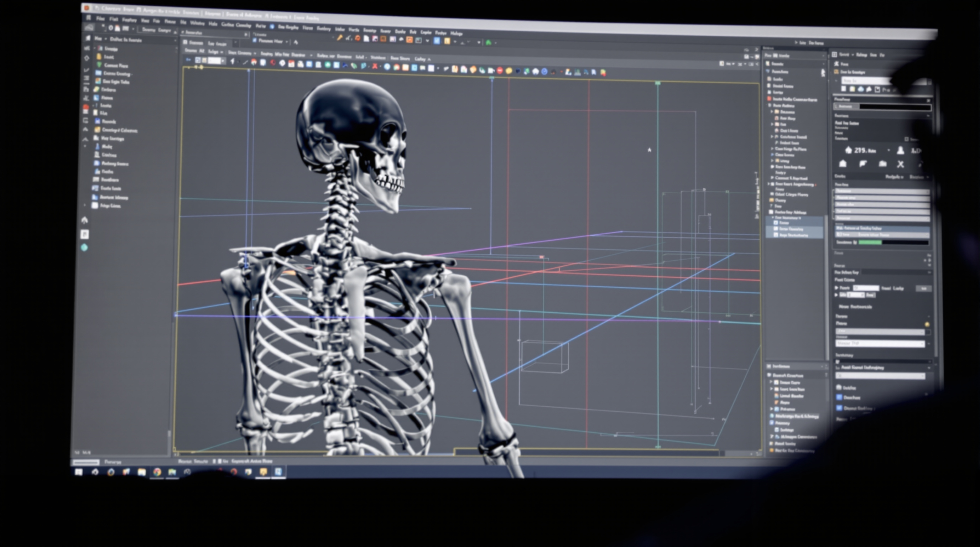The width and height of the screenshot is (980, 547).
Task: Click the white diamond icon in the viewport toolbar
Action: click(282, 63)
